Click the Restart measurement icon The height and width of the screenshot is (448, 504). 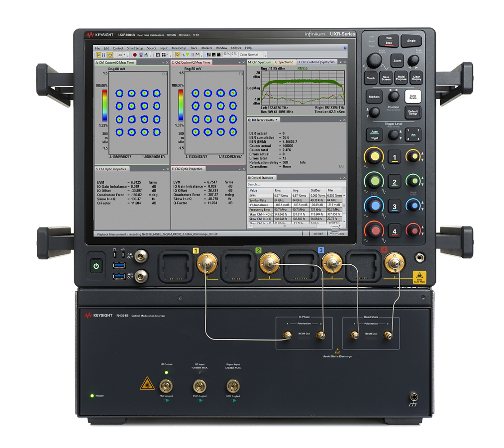pyautogui.click(x=110, y=55)
